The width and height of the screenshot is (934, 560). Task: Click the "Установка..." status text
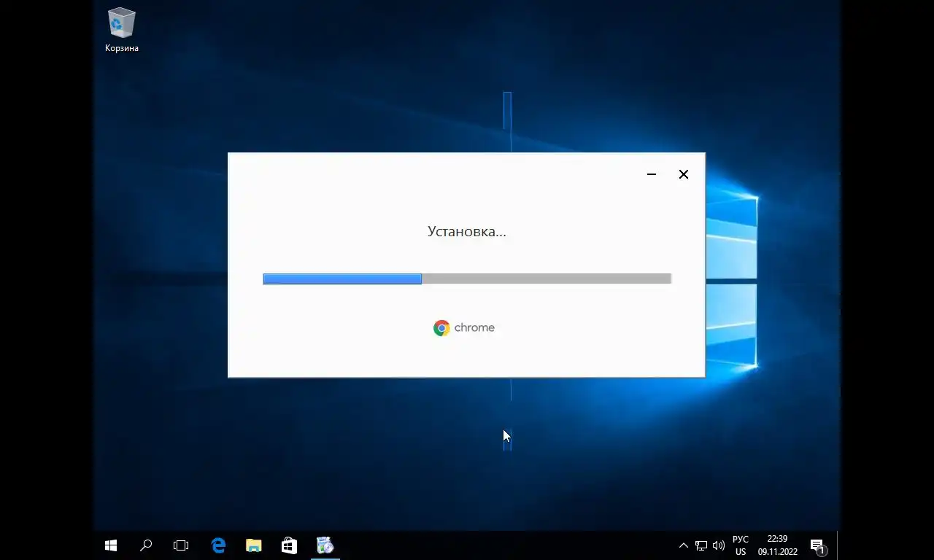click(x=467, y=231)
